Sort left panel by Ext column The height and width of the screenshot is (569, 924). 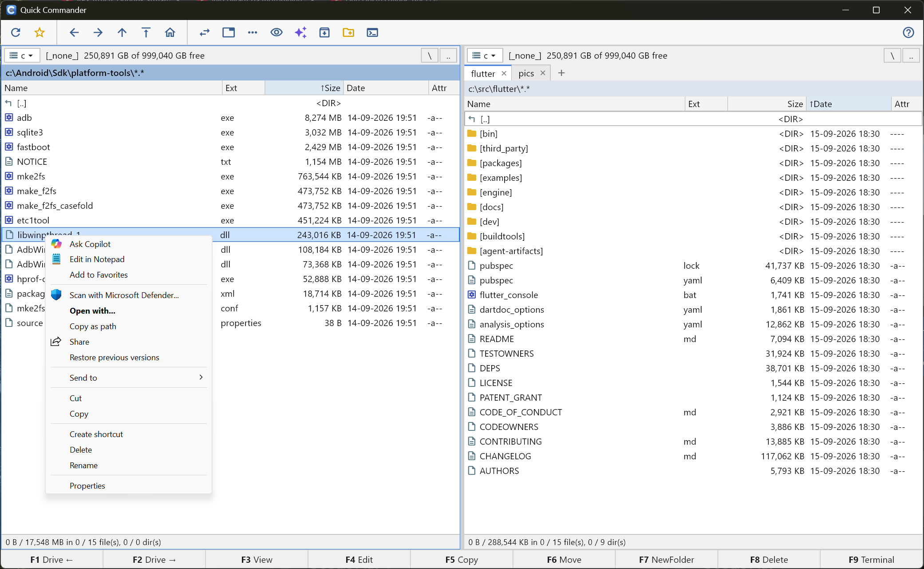click(x=243, y=88)
